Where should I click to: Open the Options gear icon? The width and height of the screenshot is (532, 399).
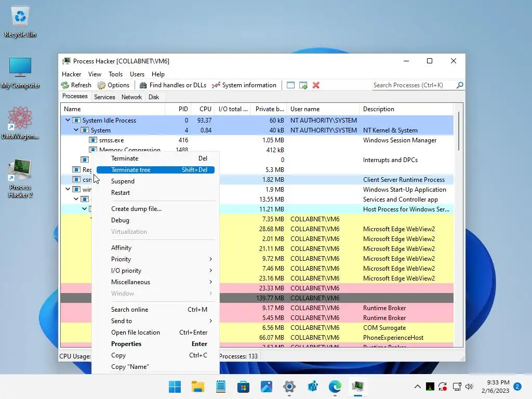pos(101,85)
